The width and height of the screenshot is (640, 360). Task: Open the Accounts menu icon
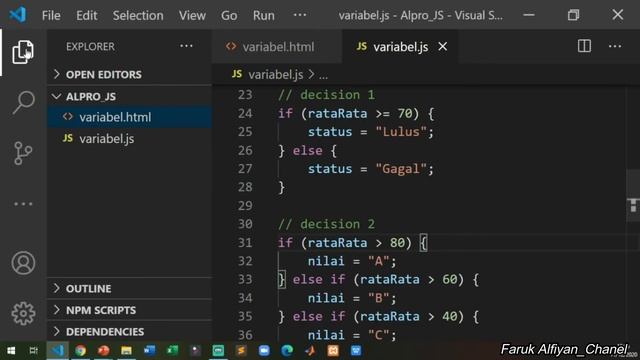23,263
